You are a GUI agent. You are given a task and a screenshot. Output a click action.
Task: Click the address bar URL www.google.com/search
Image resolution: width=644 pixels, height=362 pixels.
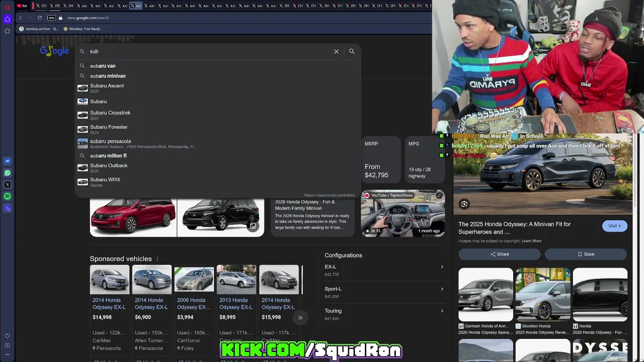(x=88, y=18)
